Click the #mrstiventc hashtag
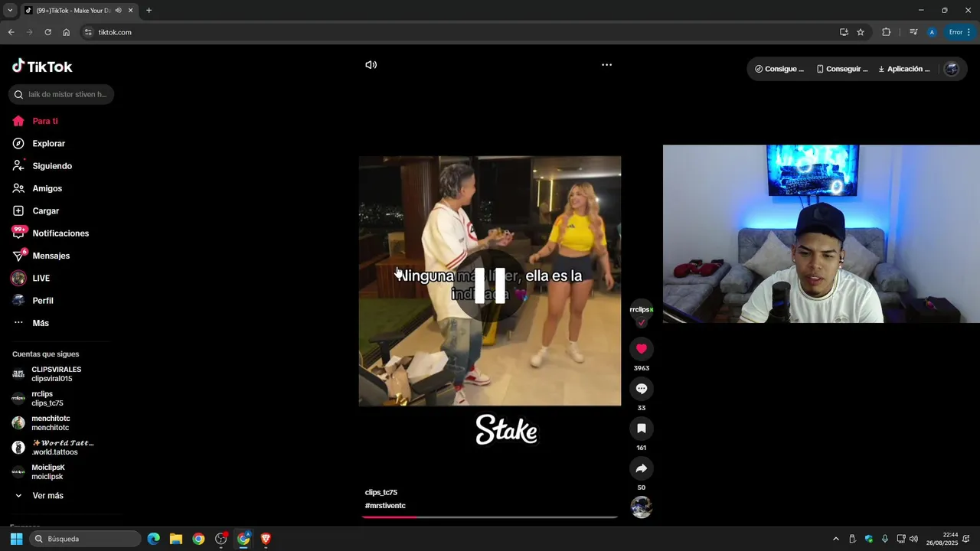The image size is (980, 551). coord(385,506)
